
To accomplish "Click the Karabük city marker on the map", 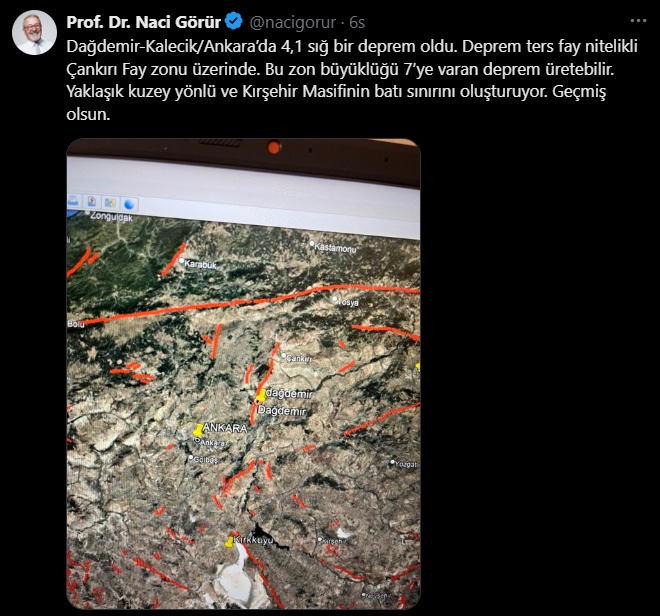I will pyautogui.click(x=182, y=261).
